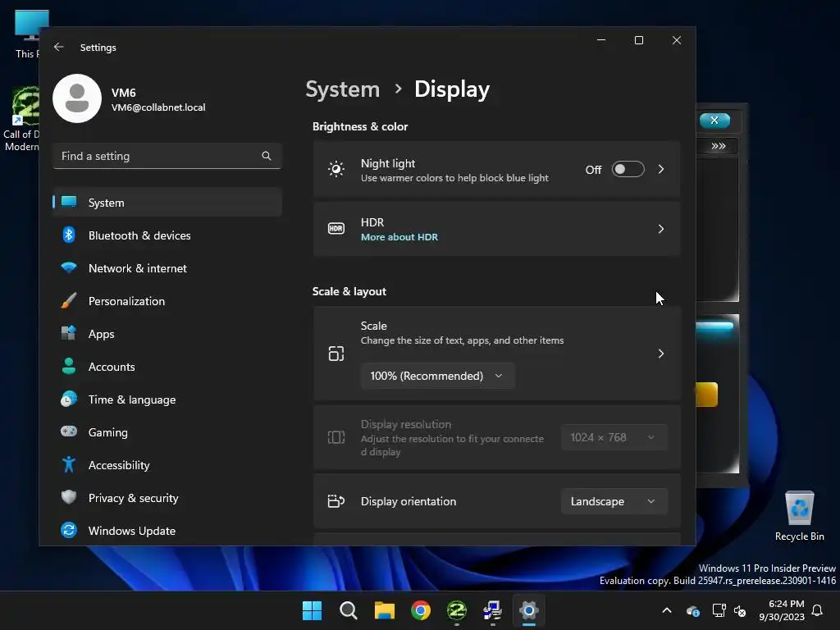Click the More about HDR link
The width and height of the screenshot is (840, 630).
click(x=399, y=237)
